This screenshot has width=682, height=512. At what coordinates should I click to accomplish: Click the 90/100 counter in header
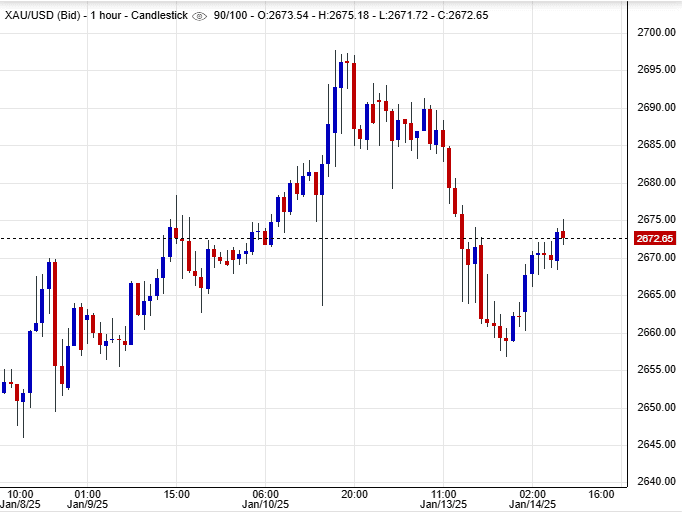229,16
